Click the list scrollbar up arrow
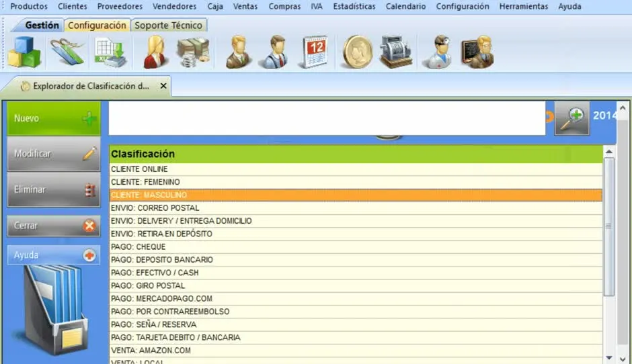The image size is (632, 364). [x=609, y=152]
